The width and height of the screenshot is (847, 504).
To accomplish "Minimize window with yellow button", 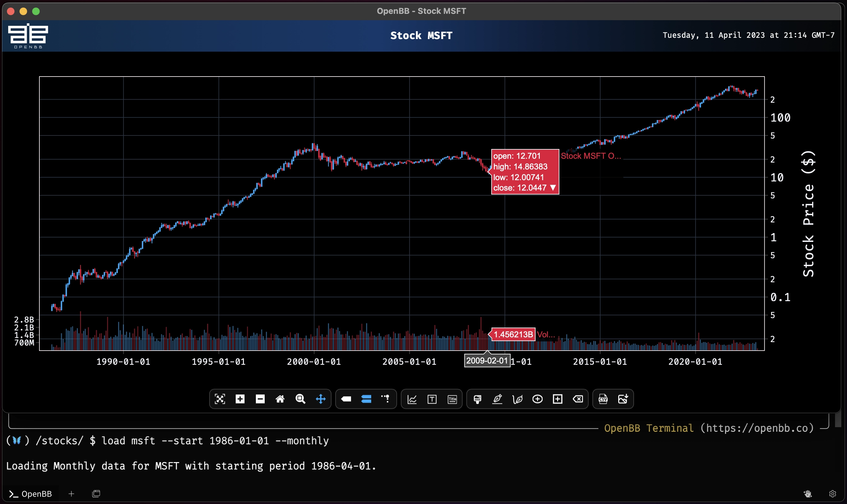I will 23,11.
